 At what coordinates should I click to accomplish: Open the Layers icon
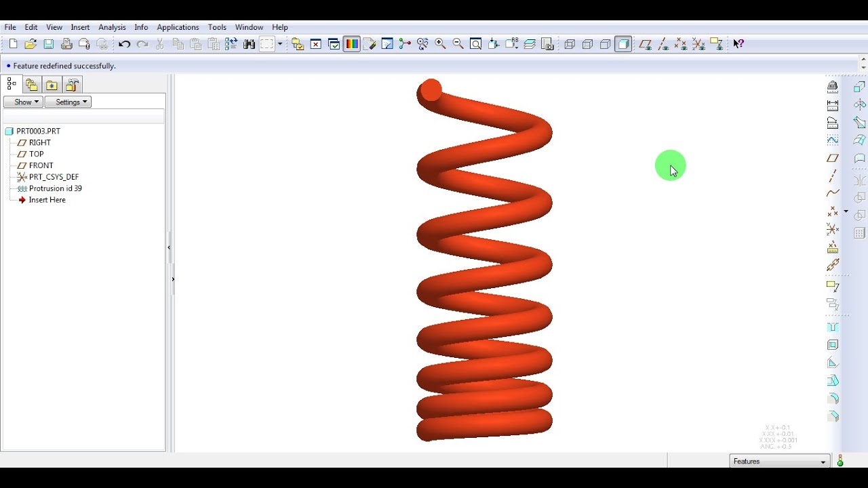pos(530,44)
